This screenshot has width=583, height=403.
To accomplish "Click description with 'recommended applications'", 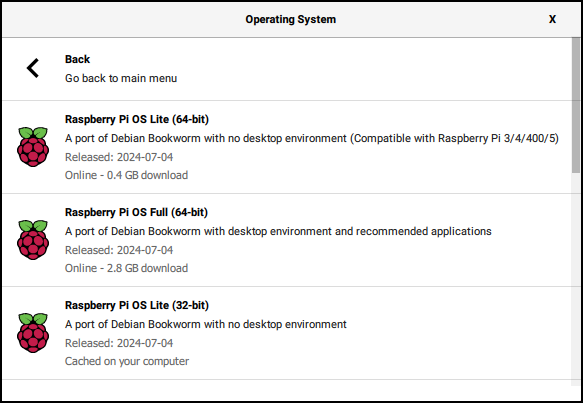I will pos(278,231).
